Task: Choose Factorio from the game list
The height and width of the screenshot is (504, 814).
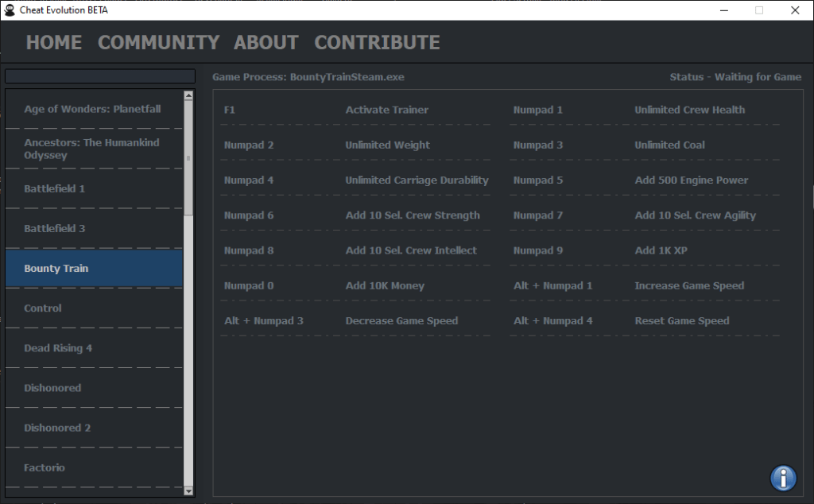Action: click(94, 467)
